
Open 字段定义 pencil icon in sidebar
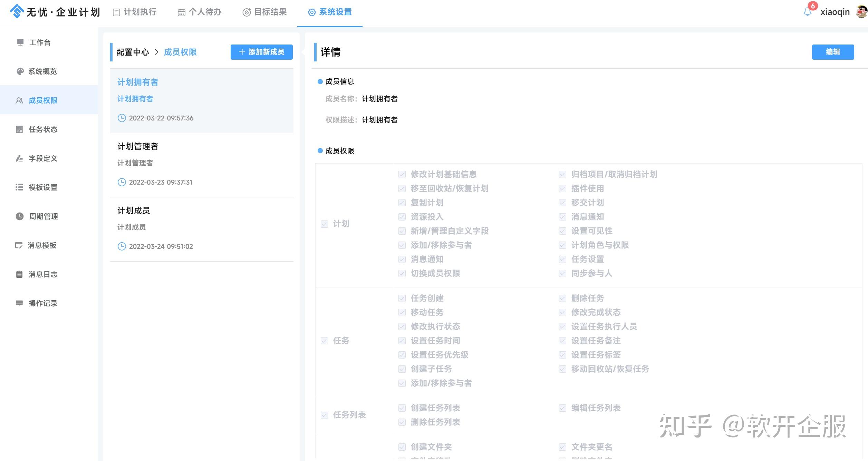(20, 158)
